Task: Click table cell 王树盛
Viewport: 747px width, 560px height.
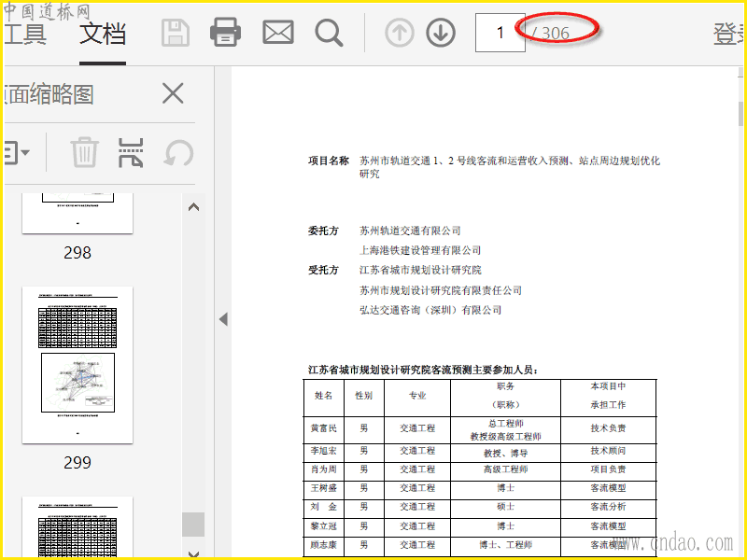Action: click(323, 488)
